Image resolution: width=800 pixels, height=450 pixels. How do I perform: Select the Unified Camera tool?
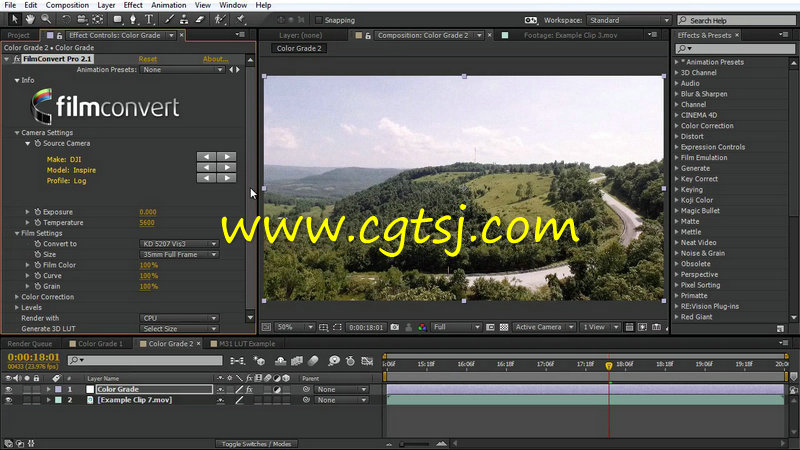[82, 19]
